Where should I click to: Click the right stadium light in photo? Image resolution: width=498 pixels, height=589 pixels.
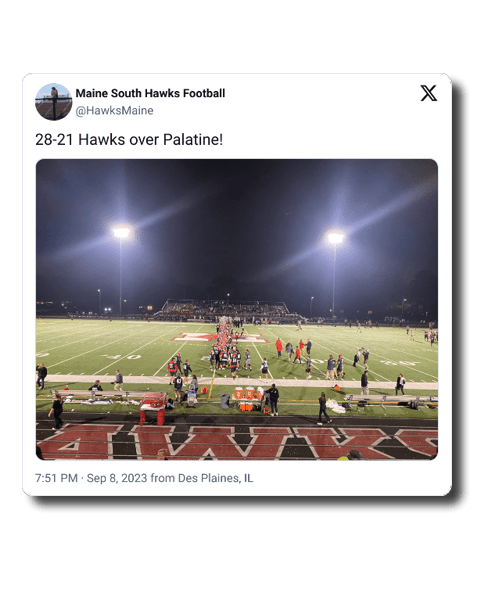tap(335, 237)
